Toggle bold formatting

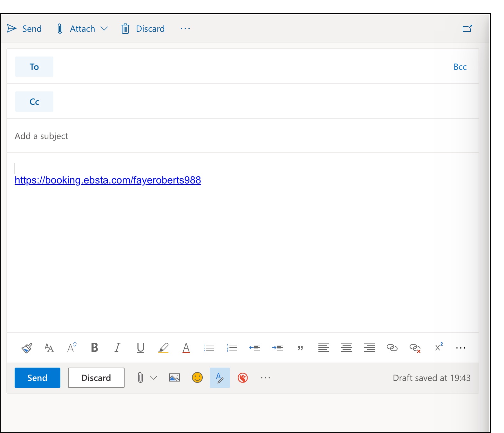click(x=94, y=348)
